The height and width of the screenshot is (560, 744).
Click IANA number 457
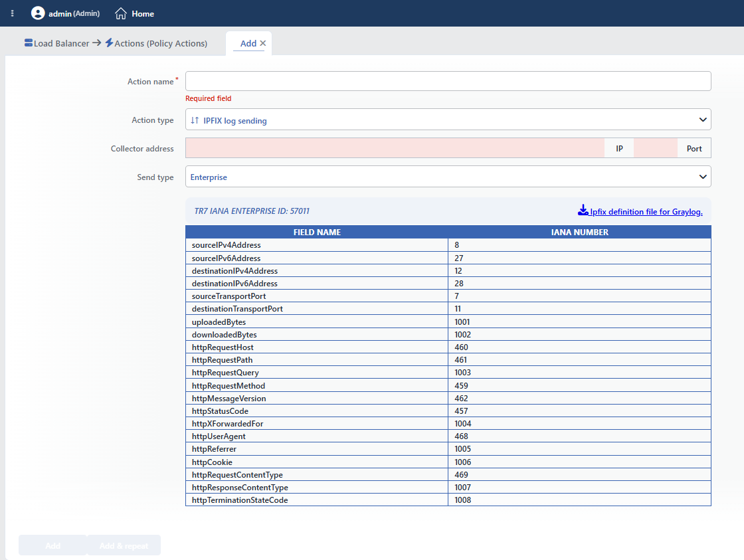(461, 411)
